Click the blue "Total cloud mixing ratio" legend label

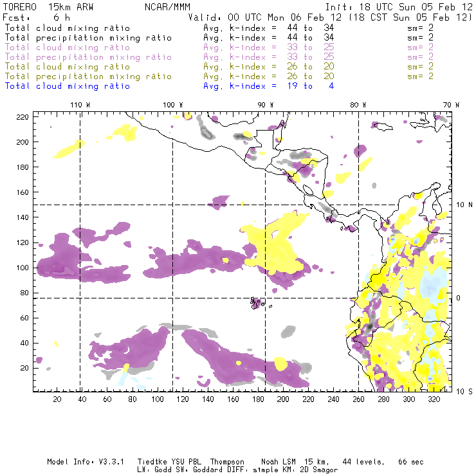click(x=68, y=86)
